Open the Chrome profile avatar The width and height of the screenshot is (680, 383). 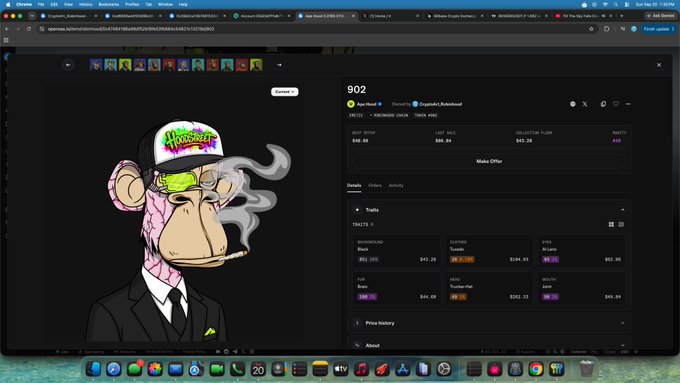[634, 29]
